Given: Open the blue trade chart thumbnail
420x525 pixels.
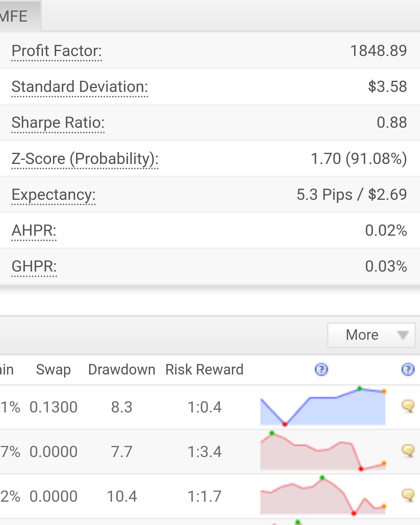Looking at the screenshot, I should [x=323, y=406].
